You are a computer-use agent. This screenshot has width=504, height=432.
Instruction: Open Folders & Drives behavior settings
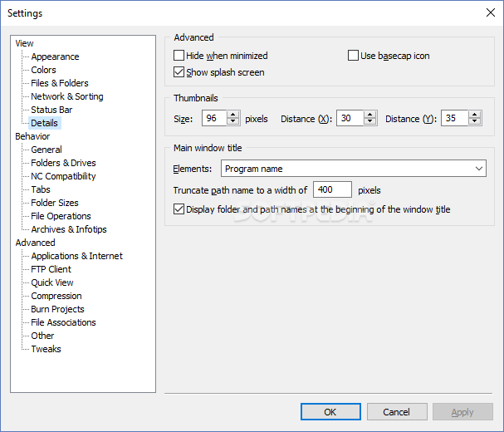coord(63,163)
